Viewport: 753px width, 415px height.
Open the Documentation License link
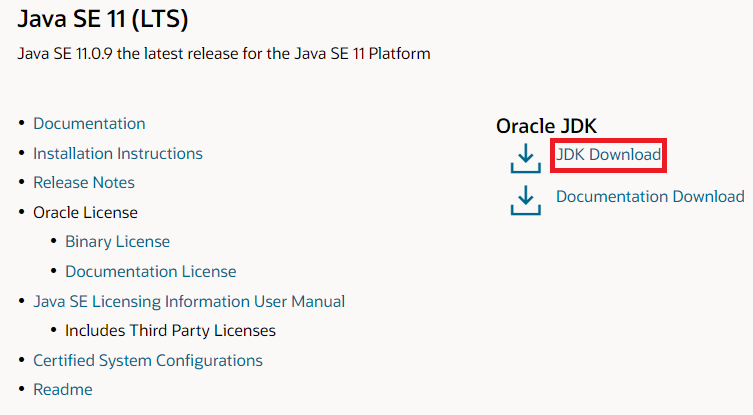click(x=150, y=271)
